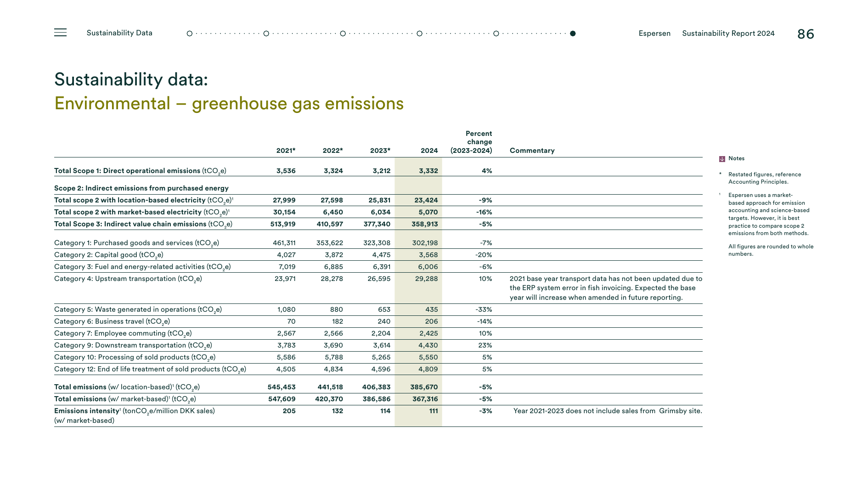The width and height of the screenshot is (868, 488).
Task: Select Total Scope 3 row label
Action: [x=143, y=224]
